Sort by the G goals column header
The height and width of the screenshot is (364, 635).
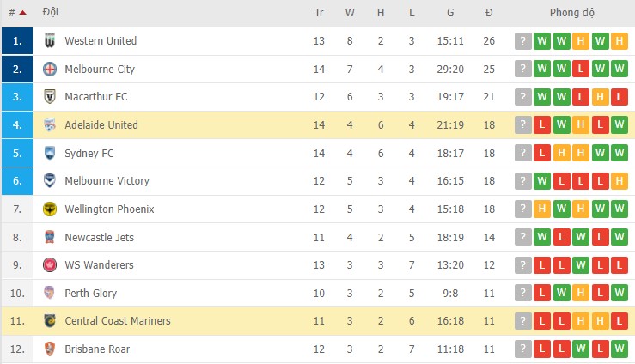click(x=450, y=13)
